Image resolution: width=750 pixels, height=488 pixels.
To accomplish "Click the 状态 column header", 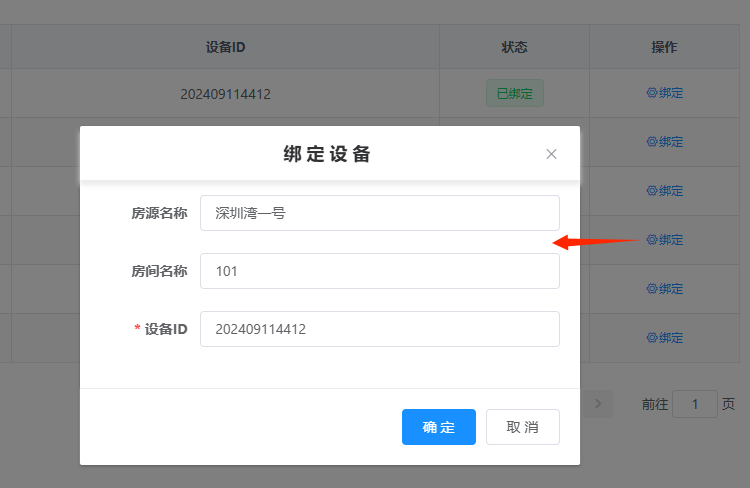I will pyautogui.click(x=514, y=47).
